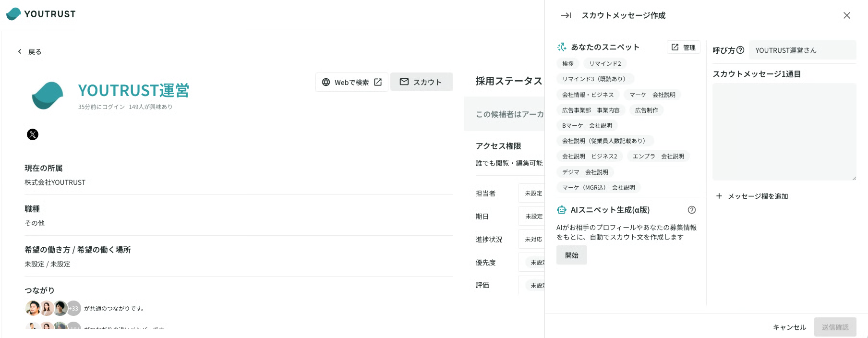Add a message field with メッセージ欄を追加
Screen dimensions: 868x338
coord(752,196)
